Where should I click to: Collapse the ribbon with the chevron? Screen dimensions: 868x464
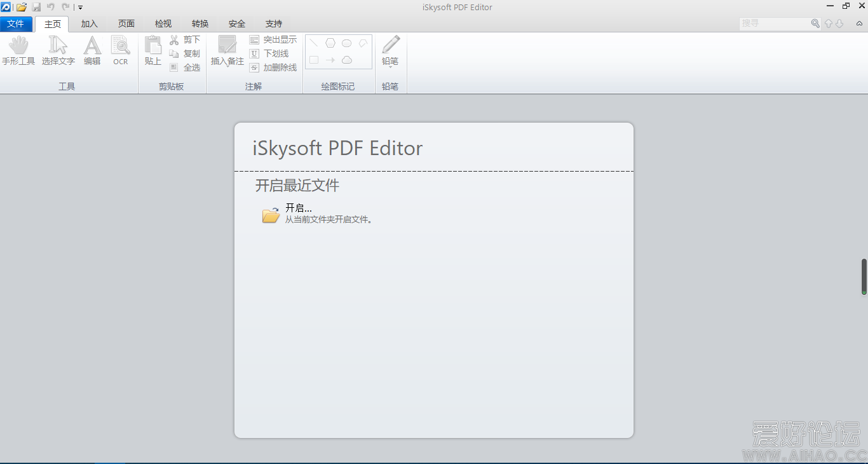(x=859, y=24)
